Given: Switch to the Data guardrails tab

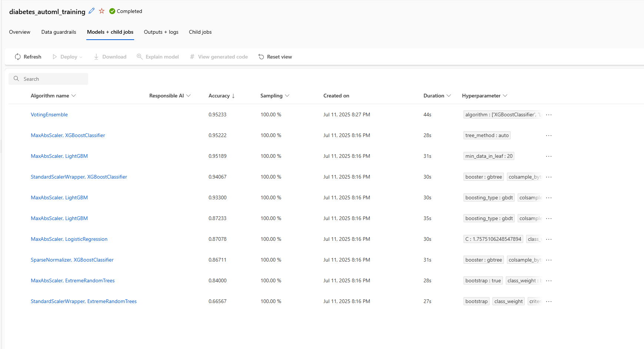Looking at the screenshot, I should tap(59, 32).
